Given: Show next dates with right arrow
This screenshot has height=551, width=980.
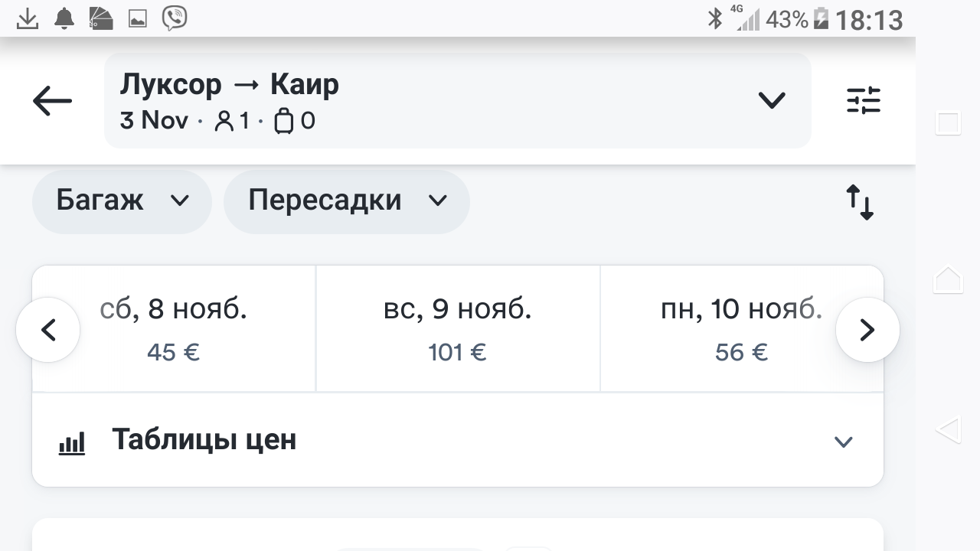Looking at the screenshot, I should [867, 330].
